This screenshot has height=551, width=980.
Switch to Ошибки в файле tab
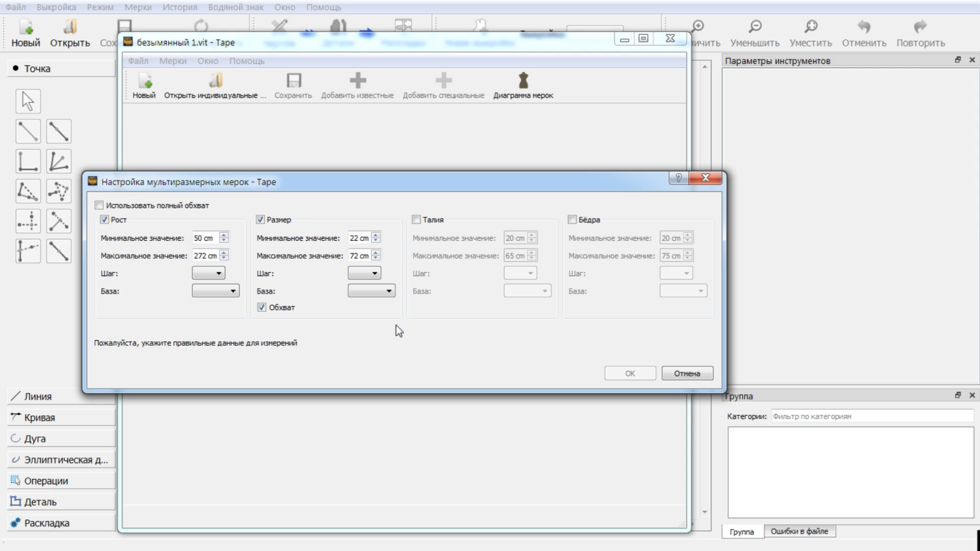(x=799, y=531)
